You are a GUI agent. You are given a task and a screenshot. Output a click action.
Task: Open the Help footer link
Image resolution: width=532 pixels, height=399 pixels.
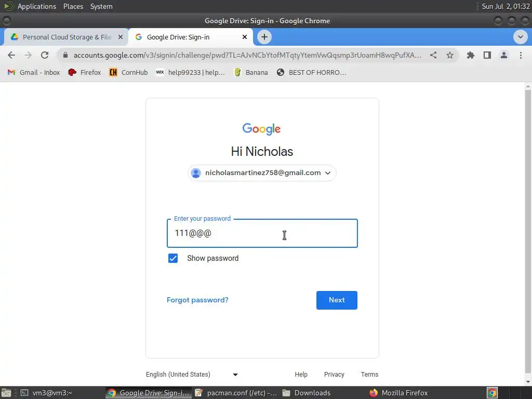[301, 374]
